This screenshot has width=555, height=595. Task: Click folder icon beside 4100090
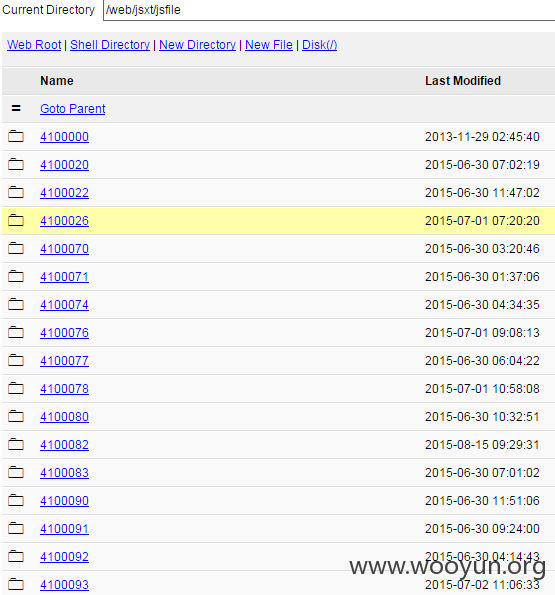pyautogui.click(x=16, y=501)
